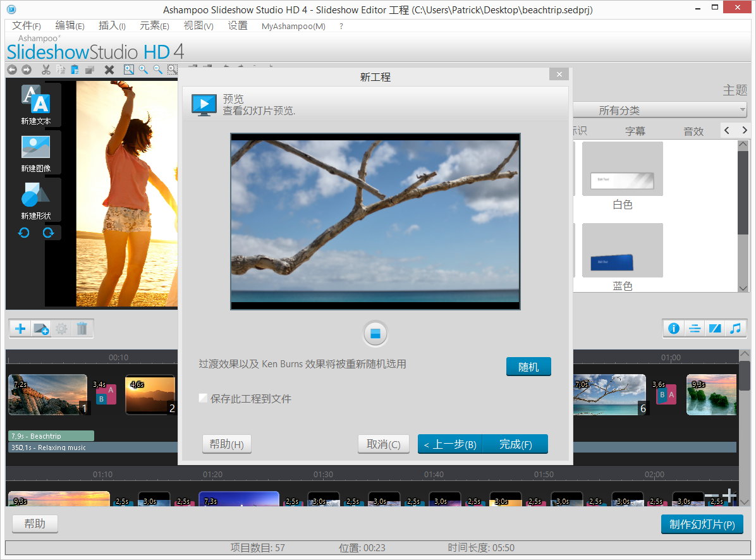Click the zoom-in magnifier toolbar icon

[x=143, y=70]
